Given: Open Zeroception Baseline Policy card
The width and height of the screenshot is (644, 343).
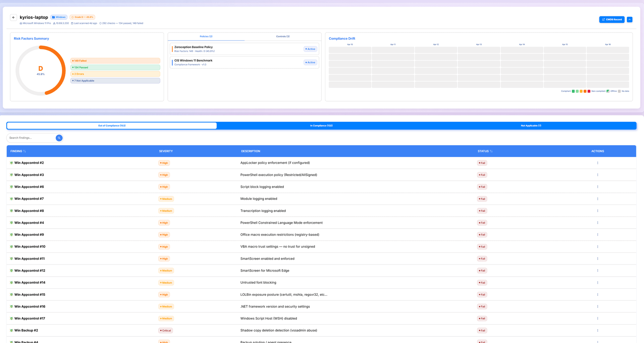Looking at the screenshot, I should 244,49.
